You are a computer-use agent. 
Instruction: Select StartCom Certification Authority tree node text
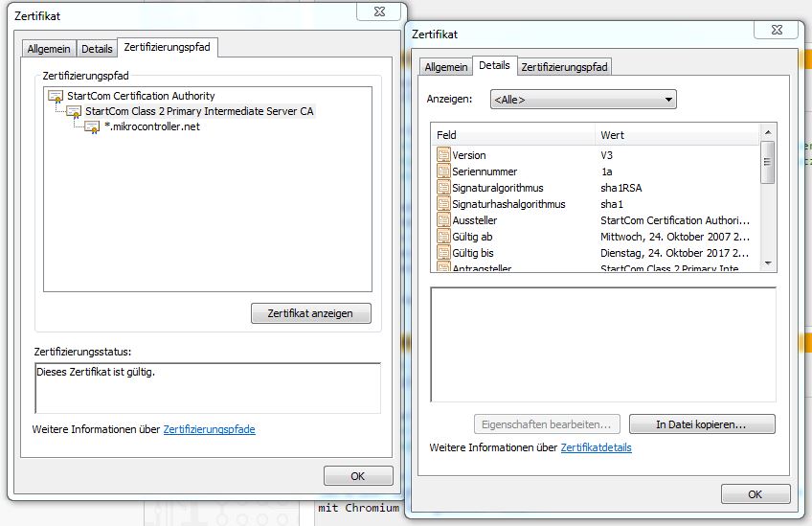point(141,96)
